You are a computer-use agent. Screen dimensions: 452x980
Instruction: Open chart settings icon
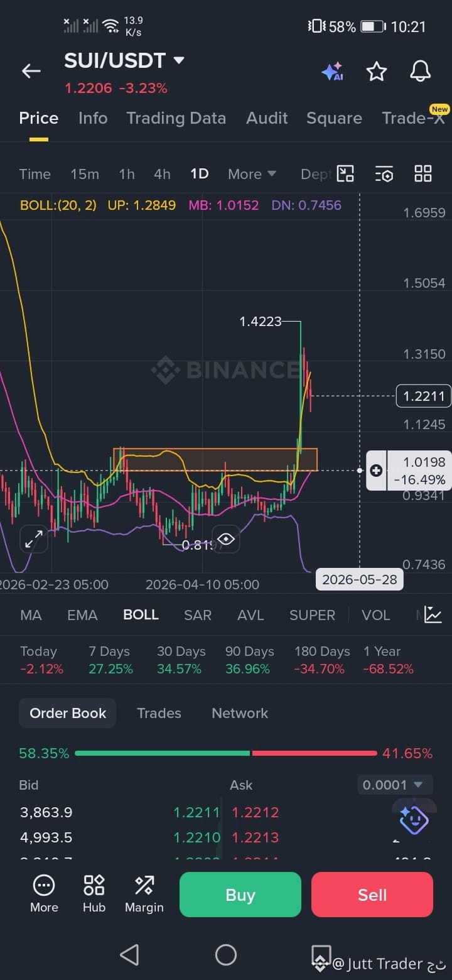[384, 174]
